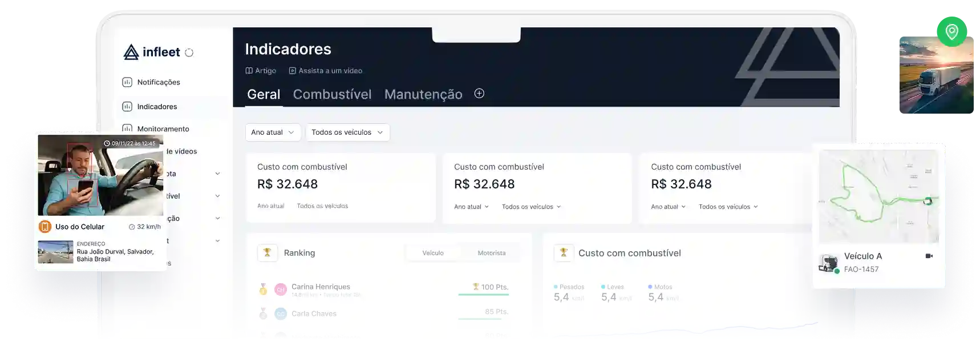Click the video camera icon beside Veículo A
Screen dimensions: 980x346
click(929, 256)
